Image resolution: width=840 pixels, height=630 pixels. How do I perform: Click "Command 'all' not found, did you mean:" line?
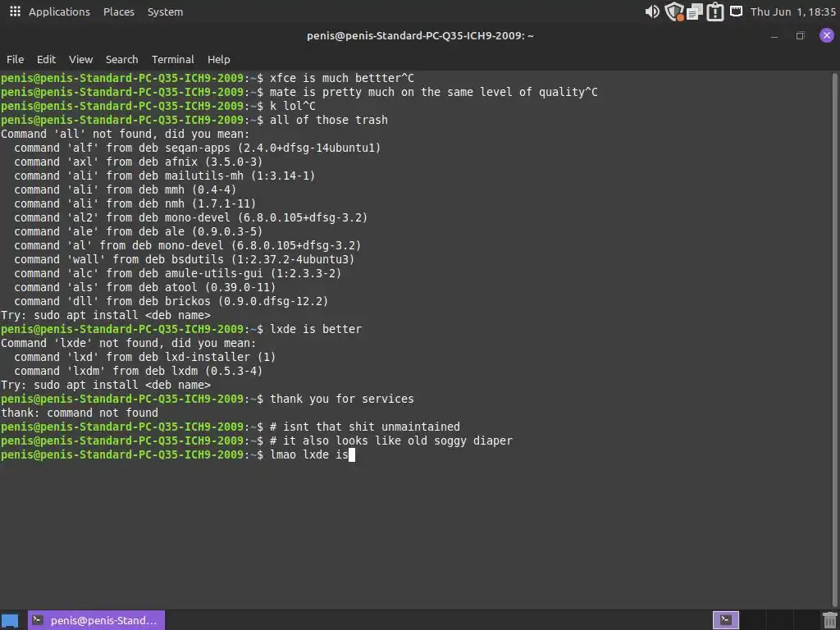point(126,134)
